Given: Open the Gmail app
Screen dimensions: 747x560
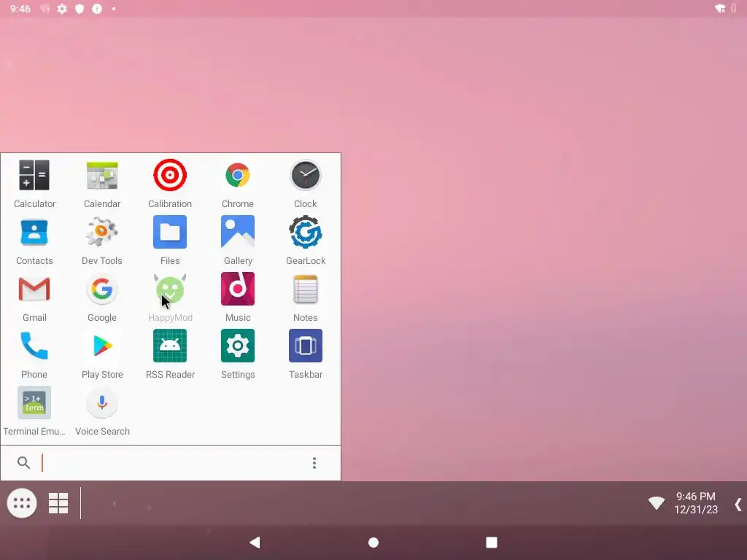Looking at the screenshot, I should [34, 297].
